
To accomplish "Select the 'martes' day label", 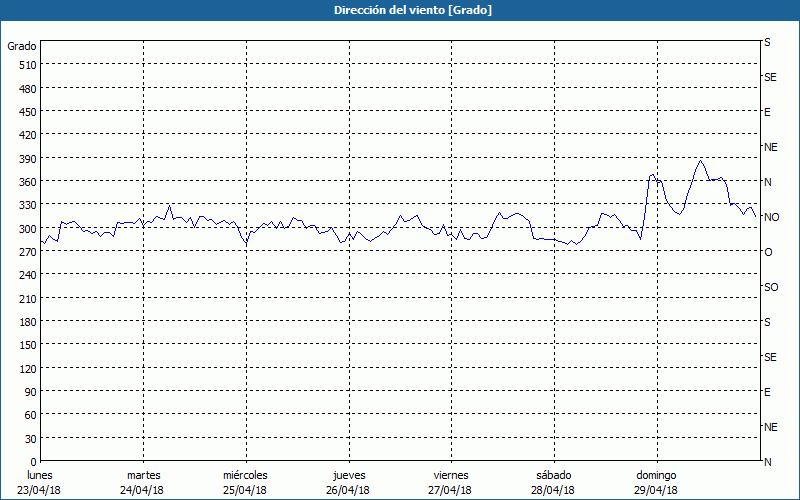I will (x=143, y=475).
